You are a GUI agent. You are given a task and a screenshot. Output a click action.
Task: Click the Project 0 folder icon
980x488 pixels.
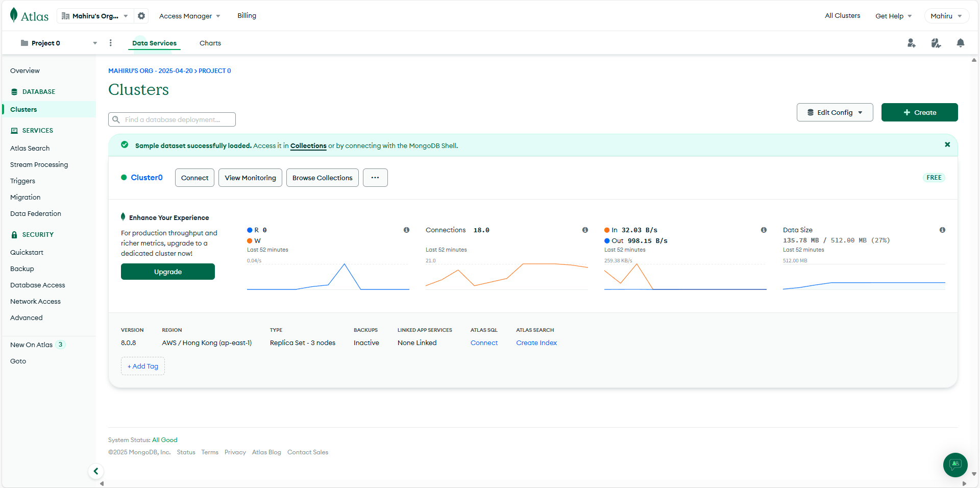pyautogui.click(x=24, y=43)
